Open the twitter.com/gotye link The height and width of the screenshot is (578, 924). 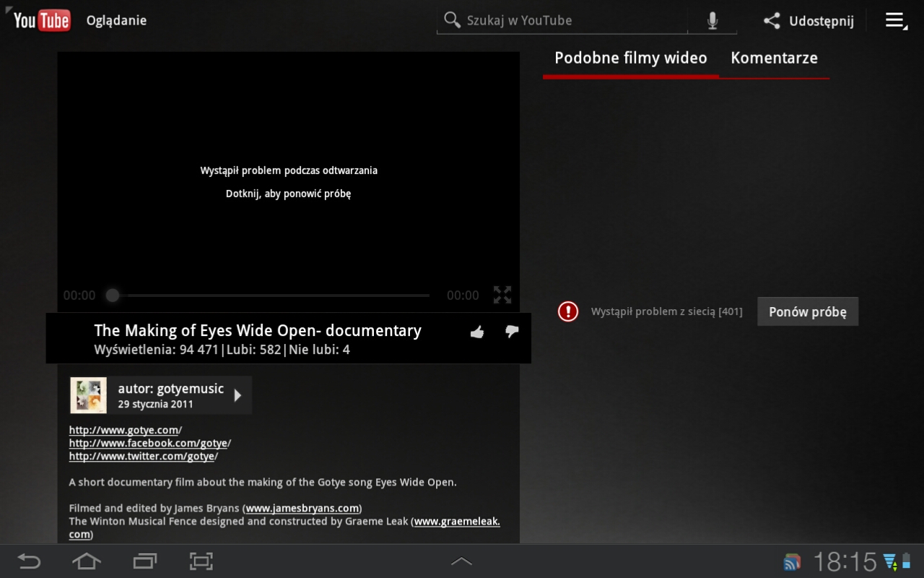[x=142, y=456]
